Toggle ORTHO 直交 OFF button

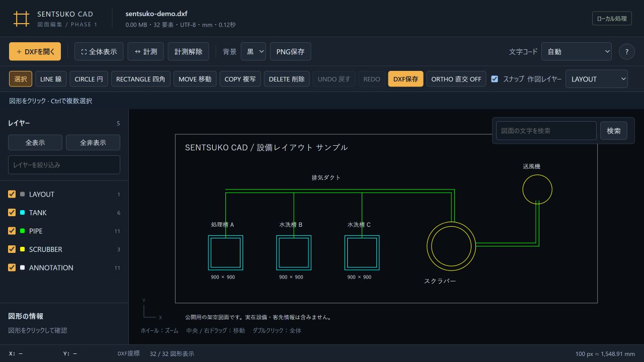pos(456,79)
